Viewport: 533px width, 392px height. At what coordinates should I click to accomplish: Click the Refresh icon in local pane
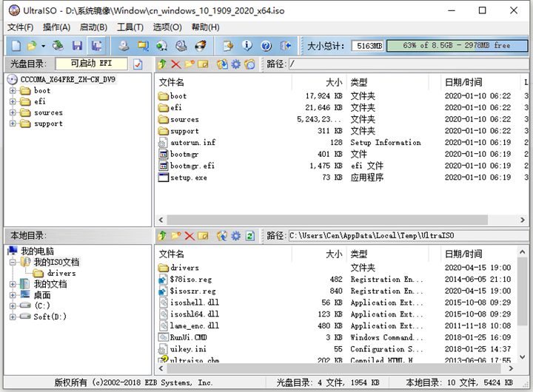point(250,236)
